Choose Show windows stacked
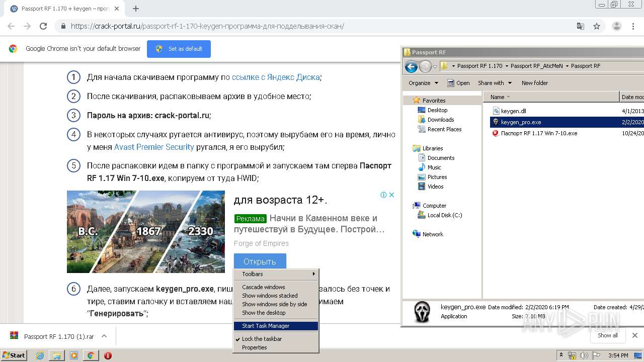 click(276, 296)
